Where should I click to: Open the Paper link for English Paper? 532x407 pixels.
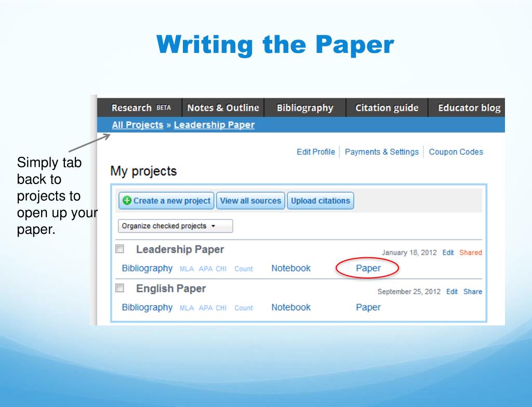tap(368, 307)
